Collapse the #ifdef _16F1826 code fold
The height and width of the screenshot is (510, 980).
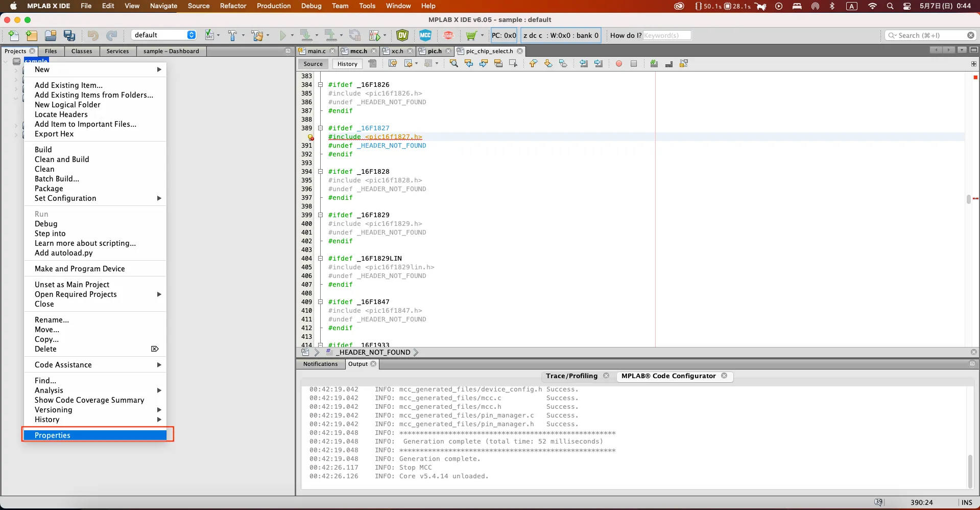[x=320, y=85]
